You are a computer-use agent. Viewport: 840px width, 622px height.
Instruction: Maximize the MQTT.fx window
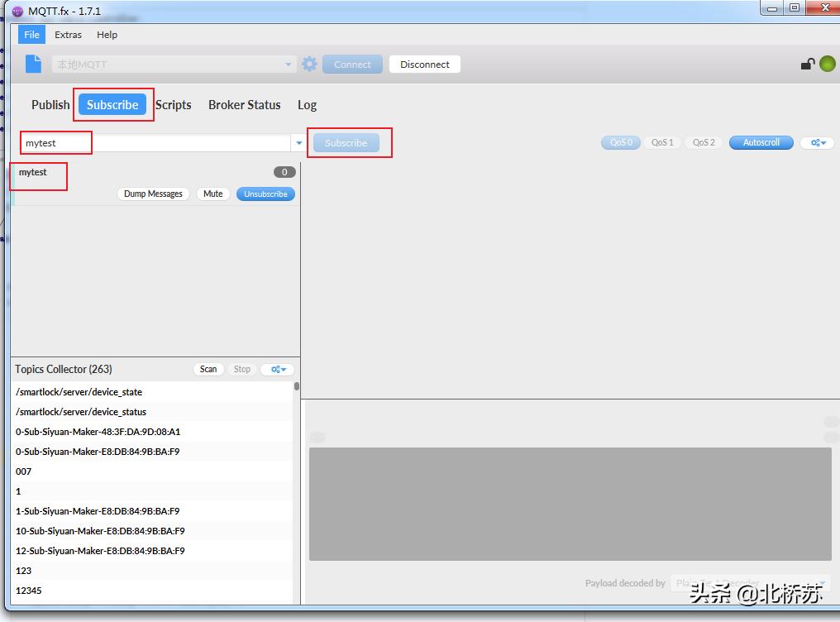coord(795,8)
